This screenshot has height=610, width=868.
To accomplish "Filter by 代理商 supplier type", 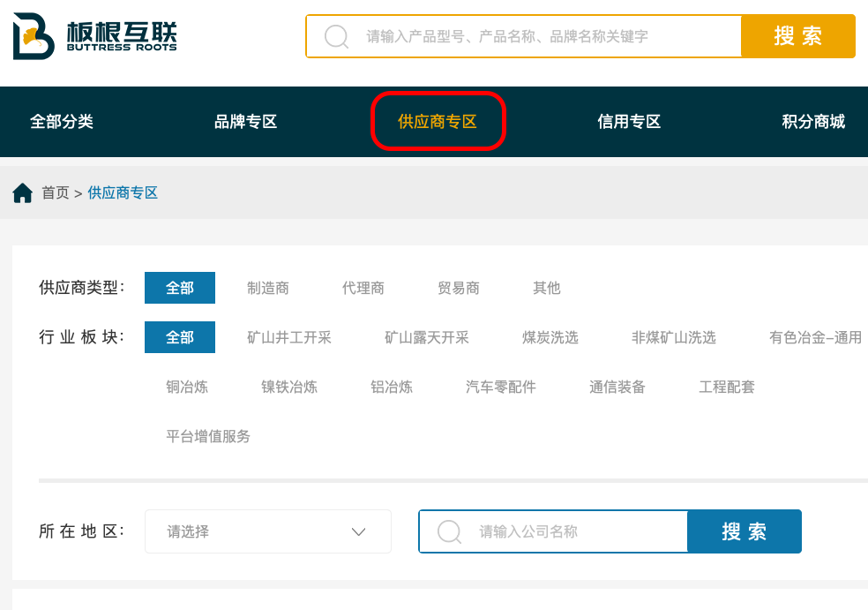I will tap(363, 288).
